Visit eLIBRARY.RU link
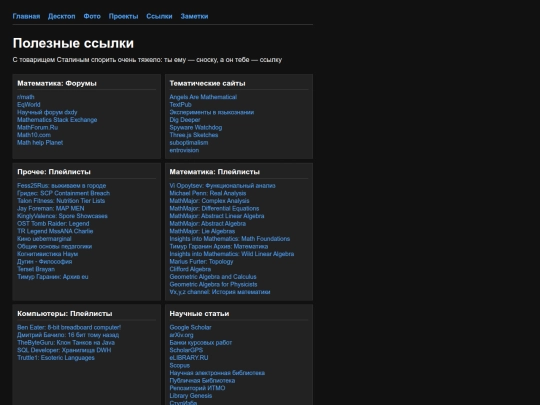Screen dimensions: 540x405 189,357
